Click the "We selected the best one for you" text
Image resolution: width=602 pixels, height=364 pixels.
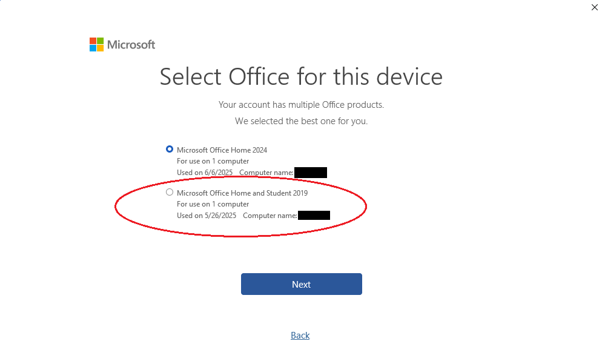click(301, 121)
